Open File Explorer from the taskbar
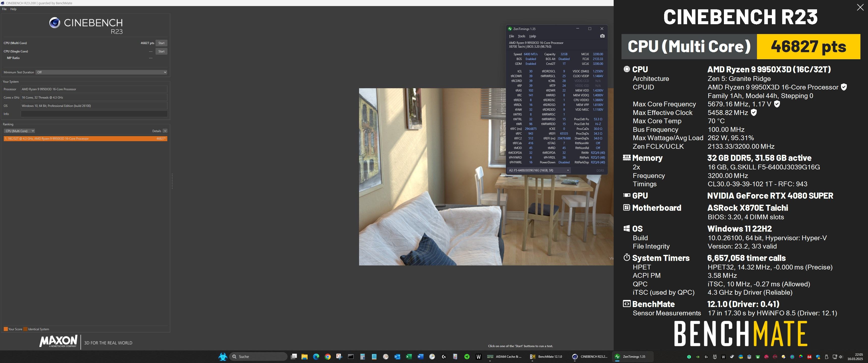868x363 pixels. [305, 357]
